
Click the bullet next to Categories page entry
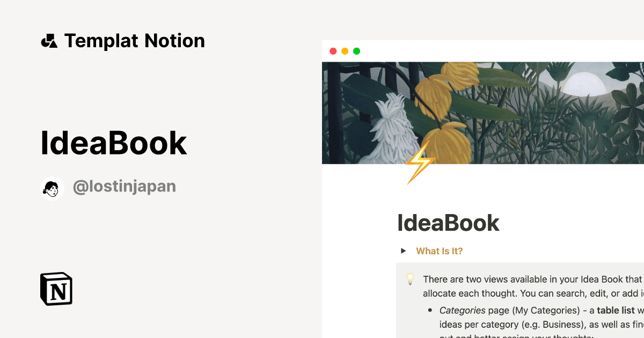coord(430,310)
